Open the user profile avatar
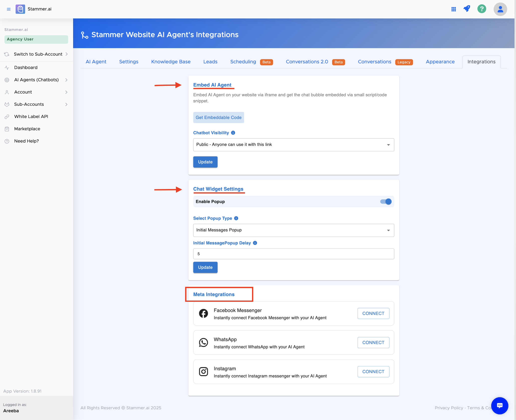This screenshot has width=516, height=420. click(x=500, y=9)
